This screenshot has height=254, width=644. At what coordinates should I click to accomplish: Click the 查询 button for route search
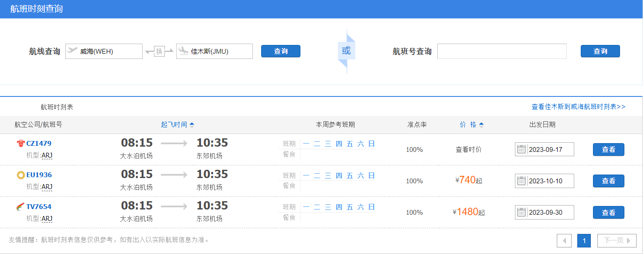click(281, 51)
